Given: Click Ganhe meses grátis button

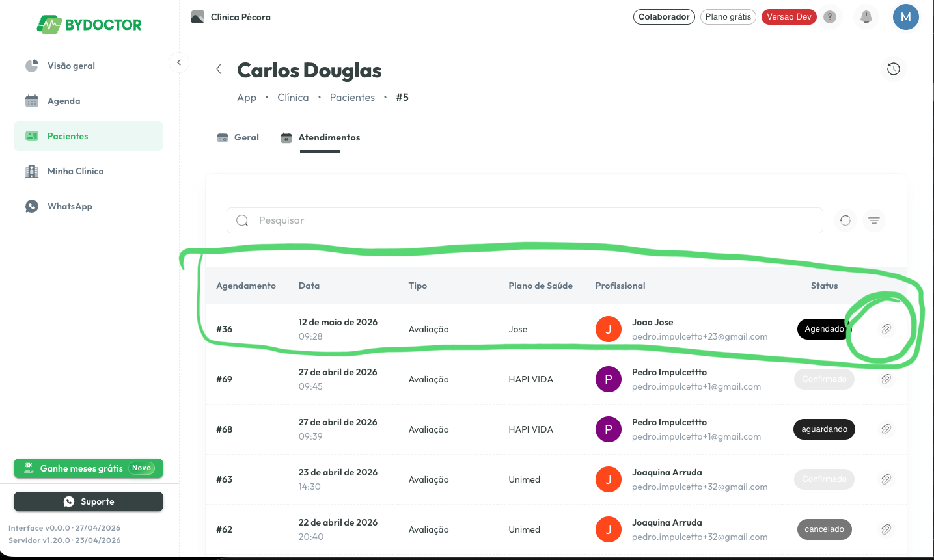Looking at the screenshot, I should tap(89, 468).
